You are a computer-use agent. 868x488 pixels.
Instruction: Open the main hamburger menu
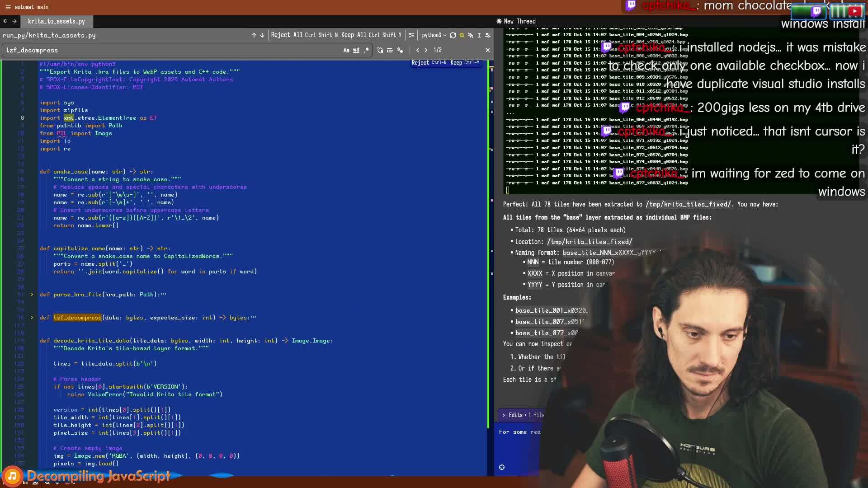8,7
